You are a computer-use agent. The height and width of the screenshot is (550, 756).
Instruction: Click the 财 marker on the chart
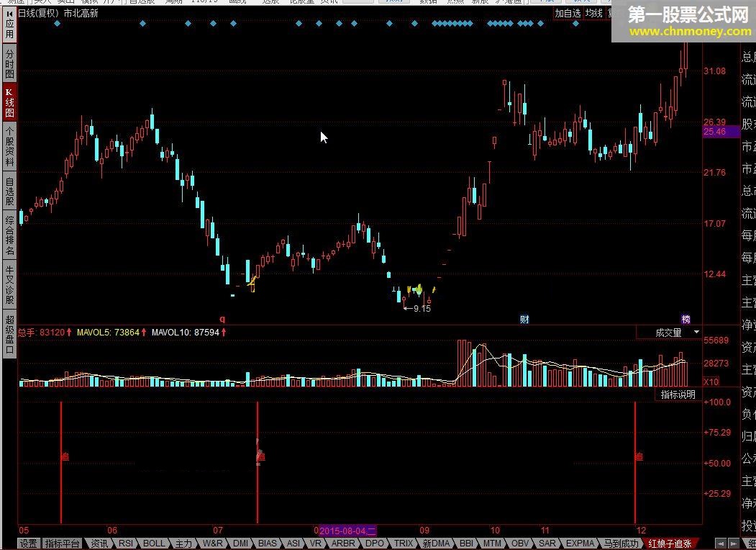(x=524, y=319)
